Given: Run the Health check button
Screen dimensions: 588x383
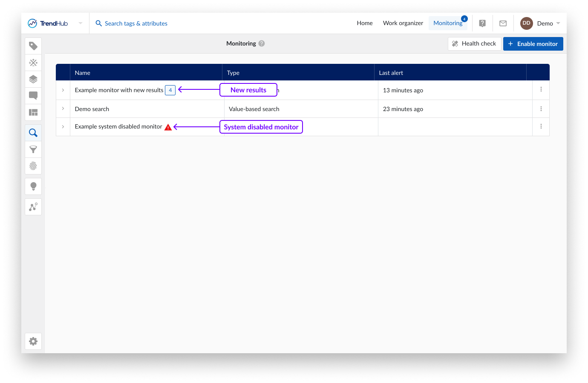Looking at the screenshot, I should tap(474, 44).
